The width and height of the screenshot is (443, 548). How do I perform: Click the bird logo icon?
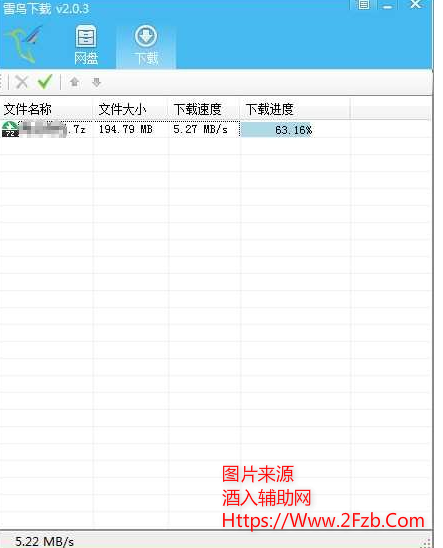[24, 44]
